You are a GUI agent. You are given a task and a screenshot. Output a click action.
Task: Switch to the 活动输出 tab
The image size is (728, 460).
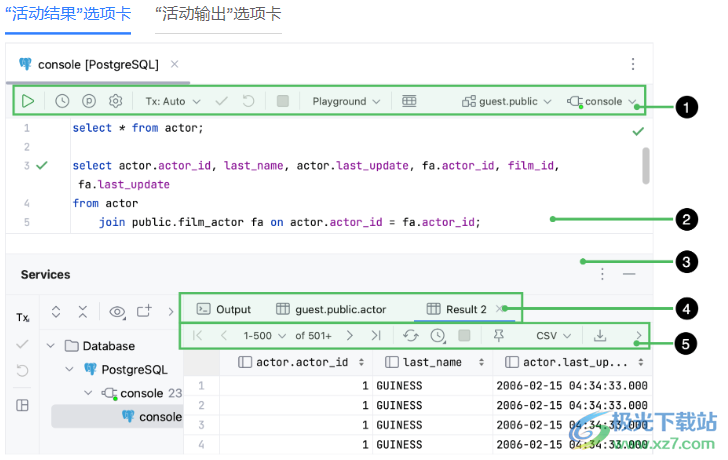tap(218, 14)
